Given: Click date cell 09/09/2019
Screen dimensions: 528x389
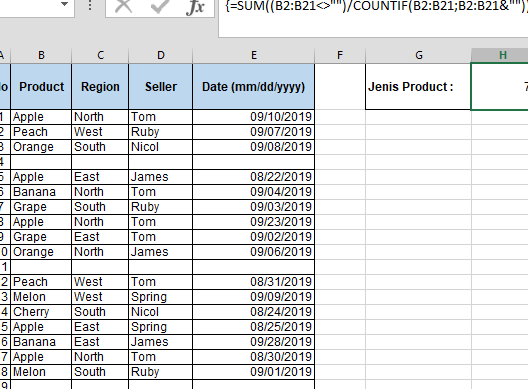Looking at the screenshot, I should pyautogui.click(x=254, y=297).
